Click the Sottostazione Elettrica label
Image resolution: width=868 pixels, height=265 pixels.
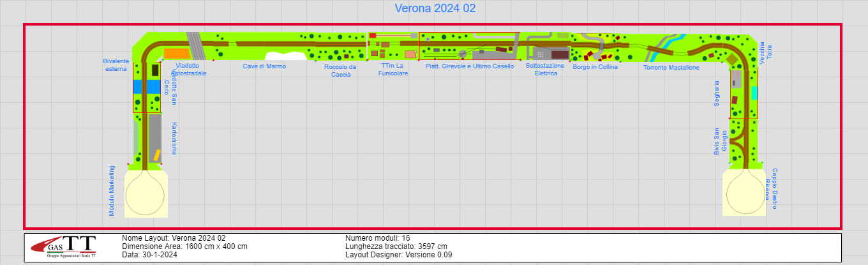[x=545, y=70]
